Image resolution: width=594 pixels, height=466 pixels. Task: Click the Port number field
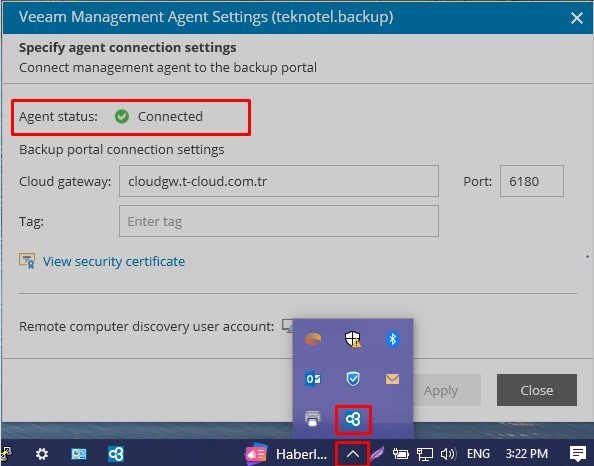click(x=531, y=181)
